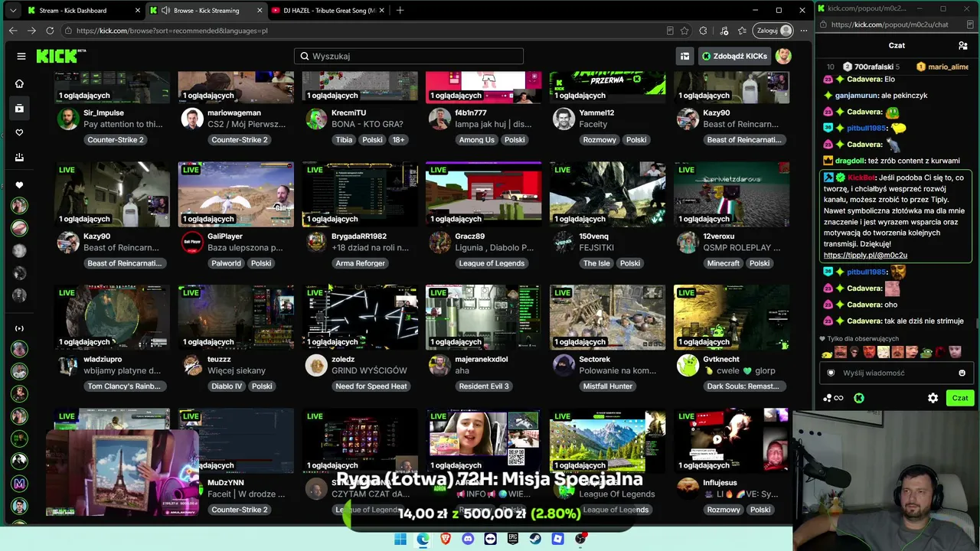Click the Need for Speed Heat tag
This screenshot has width=980, height=551.
click(371, 386)
